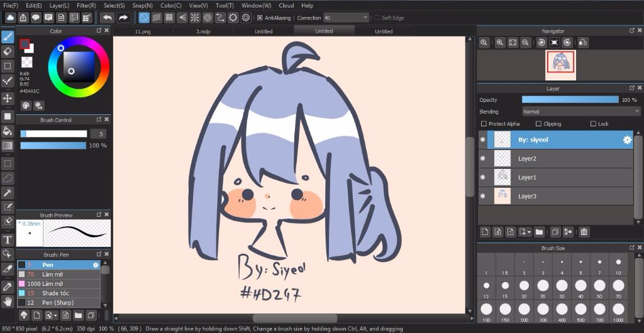
Task: Select the Brush tool in left toolbar
Action: tap(8, 37)
